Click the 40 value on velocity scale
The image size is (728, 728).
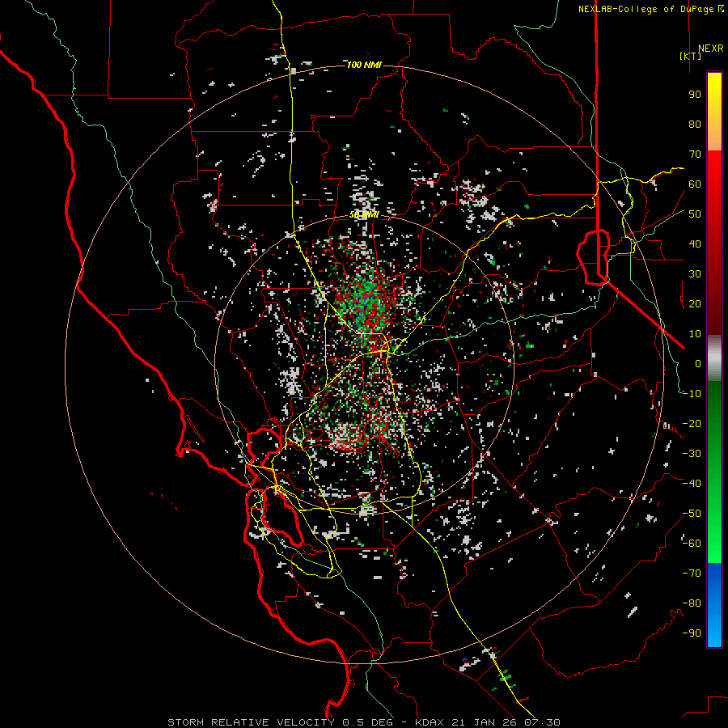(695, 244)
